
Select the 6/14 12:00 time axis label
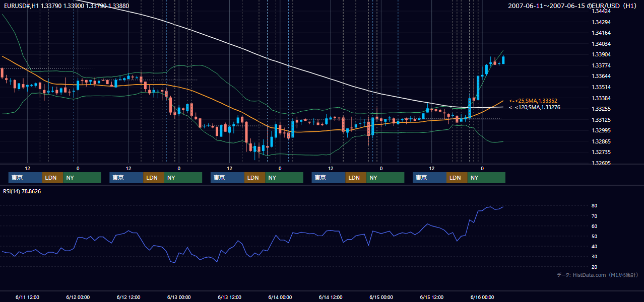331,297
